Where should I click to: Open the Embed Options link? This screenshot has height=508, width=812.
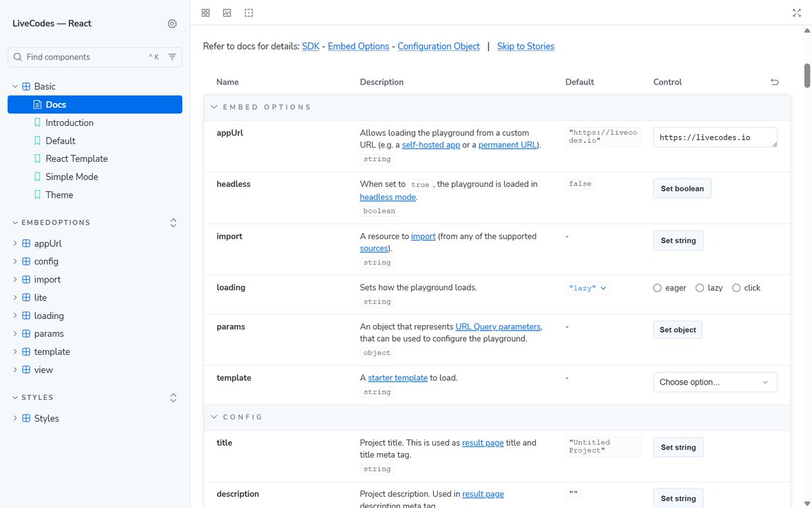(359, 47)
